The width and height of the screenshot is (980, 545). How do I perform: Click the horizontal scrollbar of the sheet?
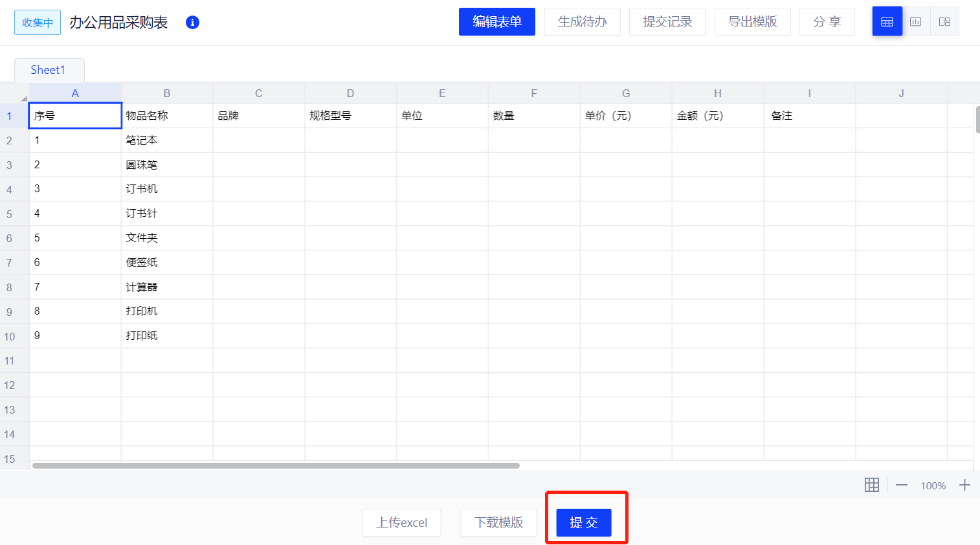(x=276, y=465)
